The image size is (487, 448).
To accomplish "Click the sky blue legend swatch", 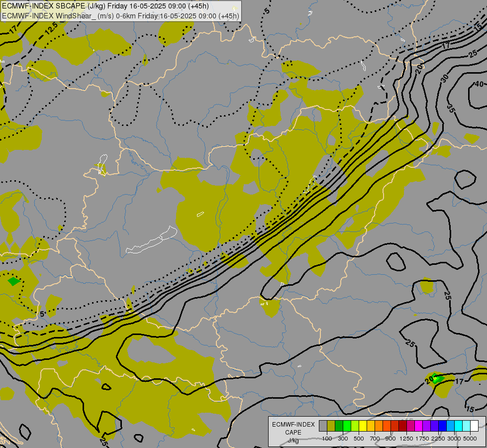I will pyautogui.click(x=450, y=426).
